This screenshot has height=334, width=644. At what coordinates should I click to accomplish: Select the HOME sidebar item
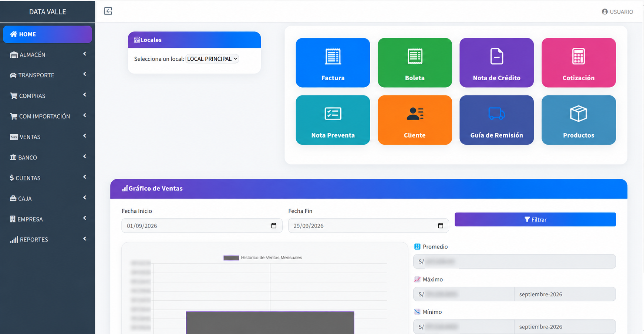pos(47,34)
